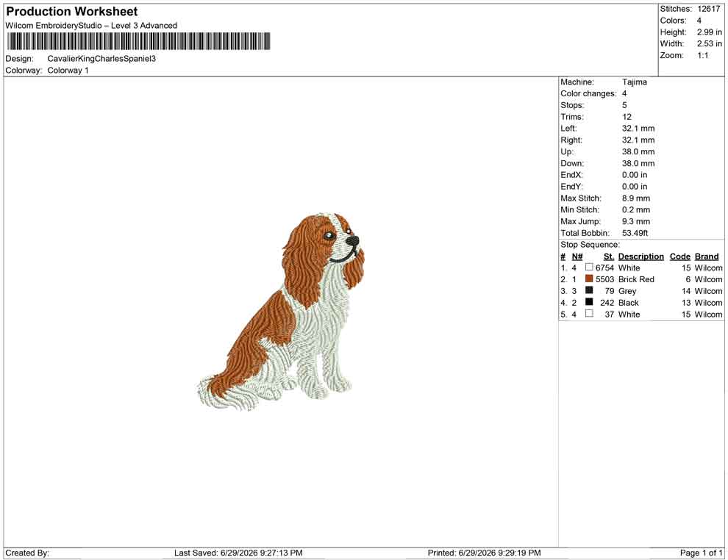
Task: Click the Machine value Tajima
Action: click(x=634, y=82)
